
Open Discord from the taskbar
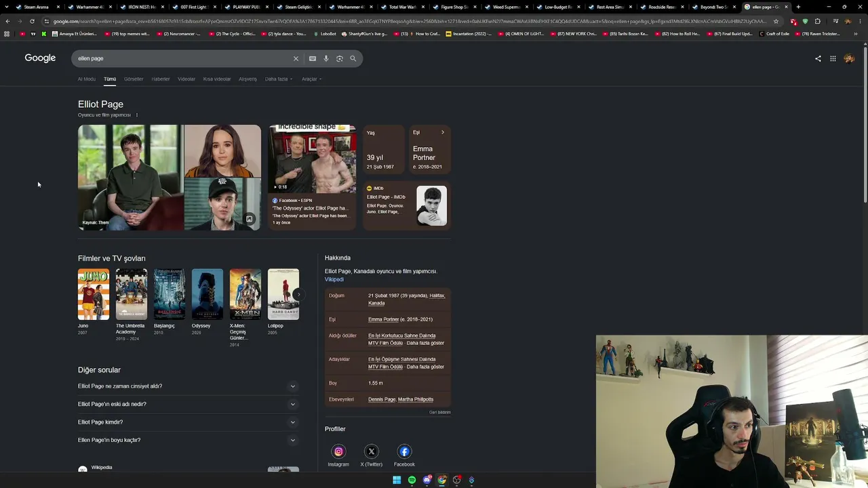427,480
